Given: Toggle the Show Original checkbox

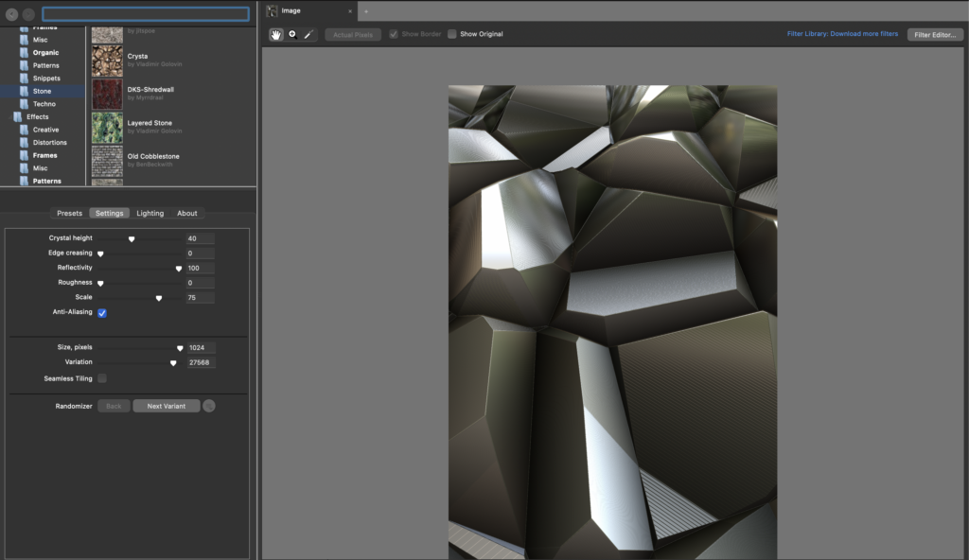Looking at the screenshot, I should pos(452,34).
